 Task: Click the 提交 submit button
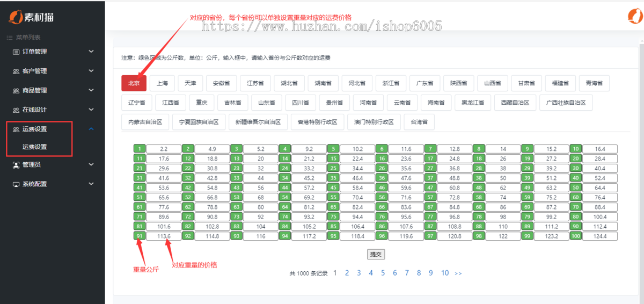[x=376, y=254]
